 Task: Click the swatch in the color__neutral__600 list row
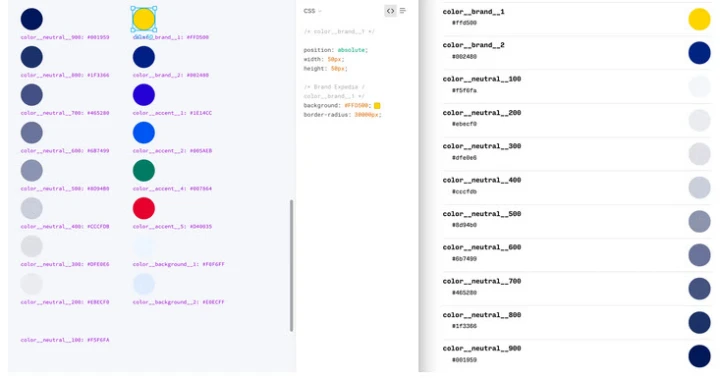[699, 255]
